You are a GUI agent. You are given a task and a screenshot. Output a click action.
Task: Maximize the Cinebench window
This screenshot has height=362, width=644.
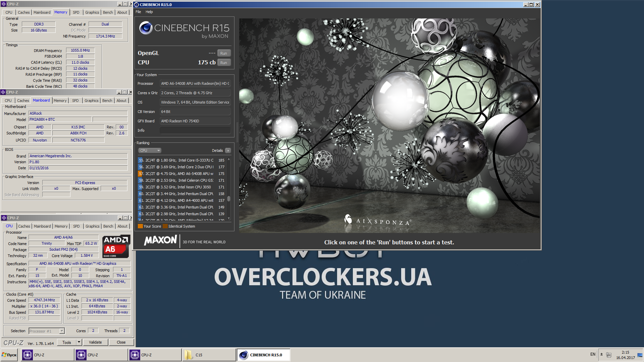[x=531, y=5]
